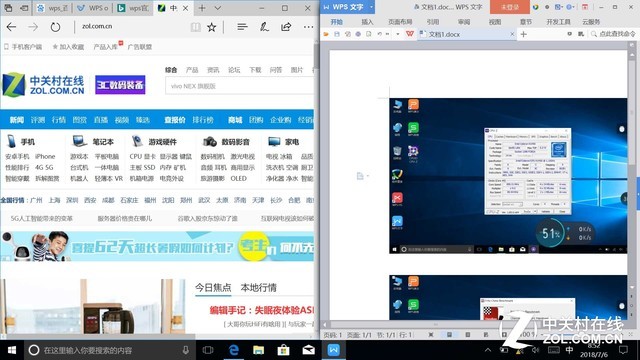
Task: Click ZOL site search input field
Action: [240, 86]
